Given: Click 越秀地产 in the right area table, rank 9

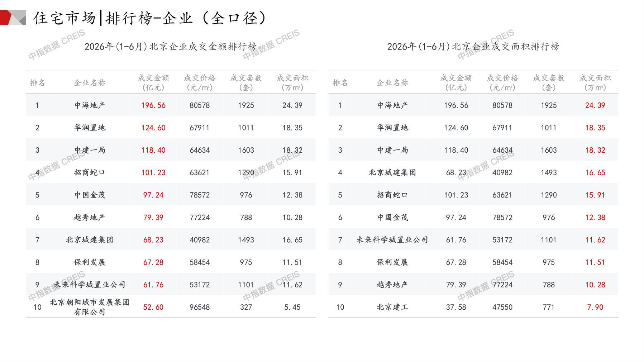Looking at the screenshot, I should (x=392, y=285).
